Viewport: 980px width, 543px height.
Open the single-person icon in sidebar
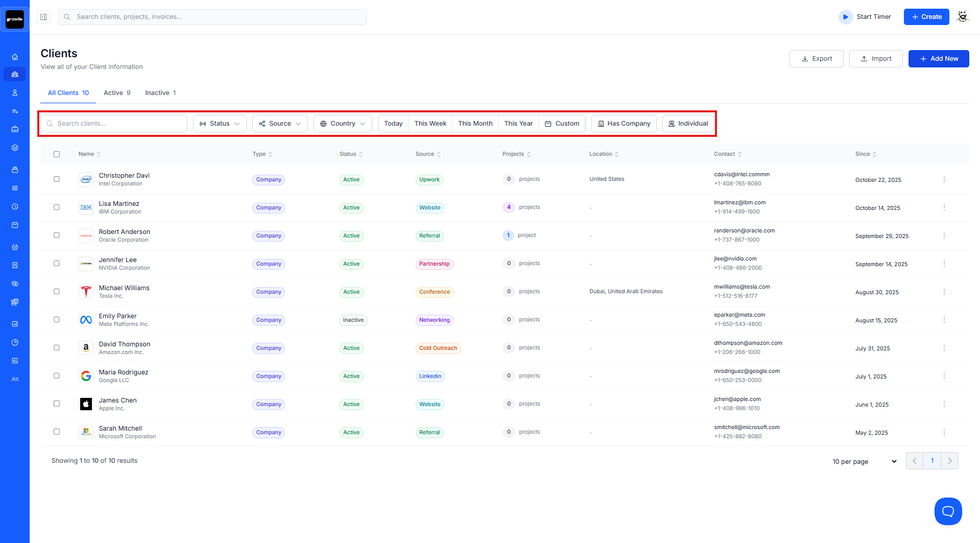coord(15,93)
